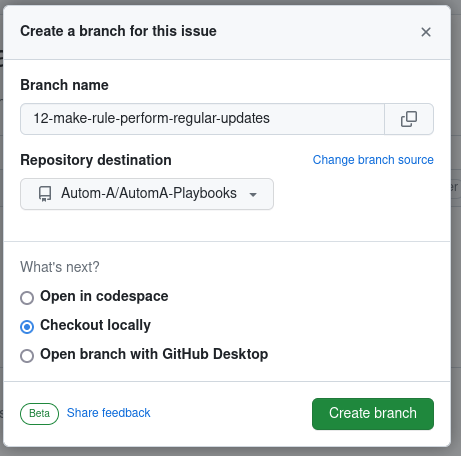Click the Open branch with GitHub Desktop label

point(154,354)
